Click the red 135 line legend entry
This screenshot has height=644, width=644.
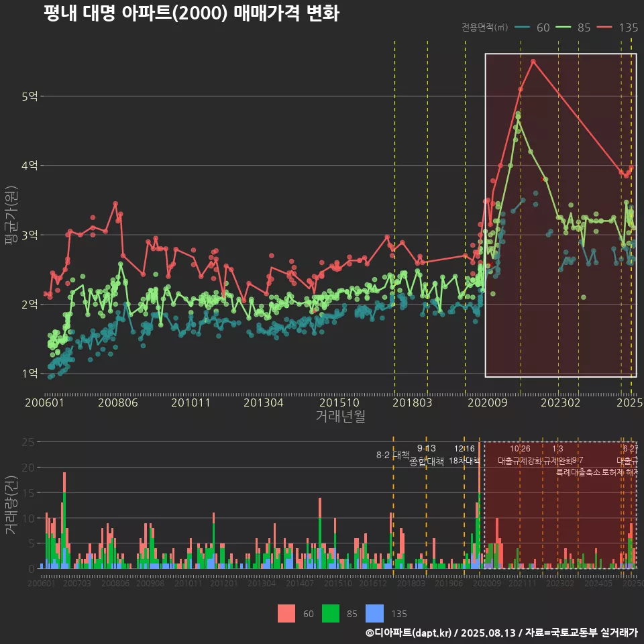click(617, 28)
